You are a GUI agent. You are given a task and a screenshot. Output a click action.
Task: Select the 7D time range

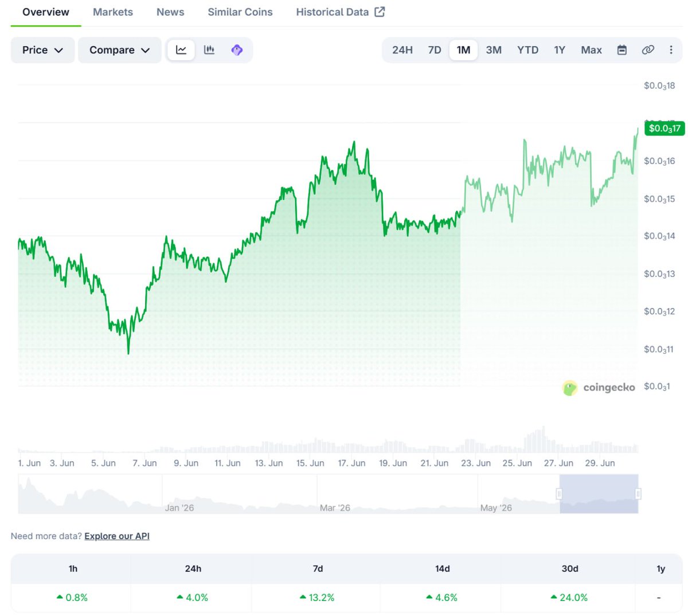pos(435,50)
